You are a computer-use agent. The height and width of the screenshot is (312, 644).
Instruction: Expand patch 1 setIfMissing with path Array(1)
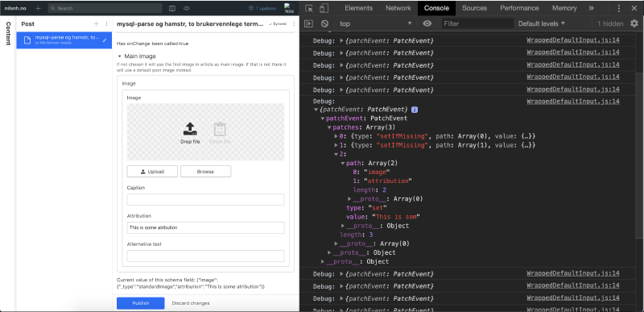336,145
